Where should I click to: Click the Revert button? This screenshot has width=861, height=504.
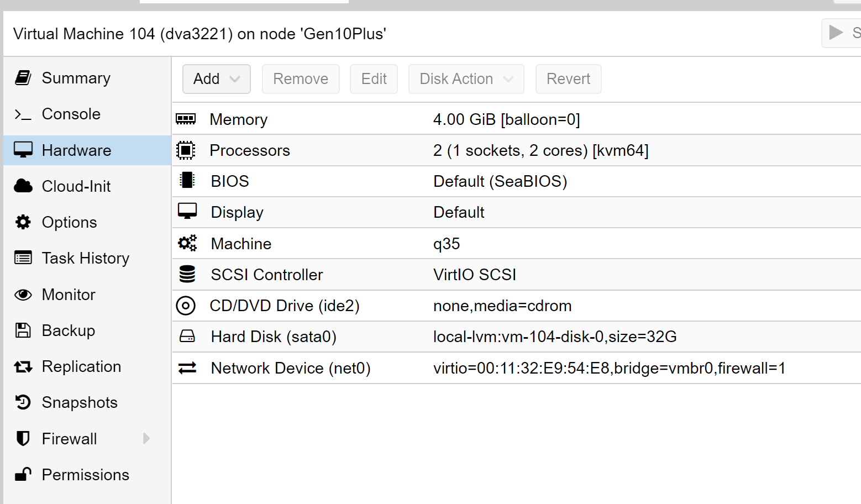click(x=568, y=78)
